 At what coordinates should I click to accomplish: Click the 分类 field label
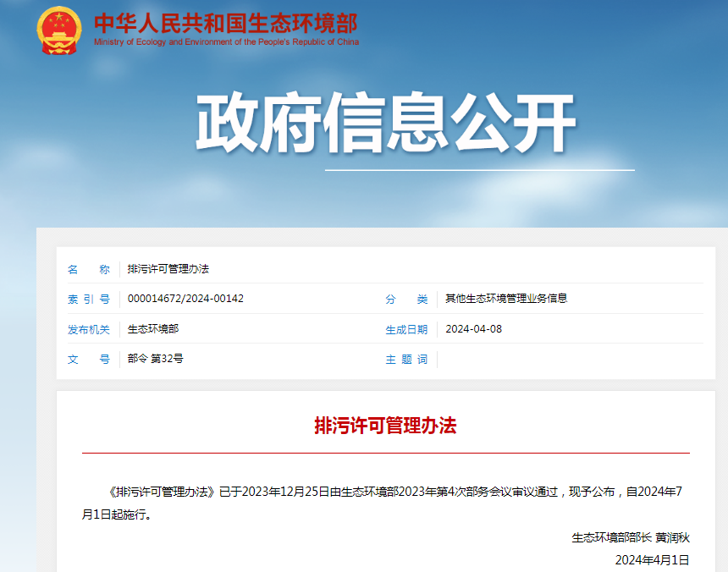pyautogui.click(x=406, y=299)
